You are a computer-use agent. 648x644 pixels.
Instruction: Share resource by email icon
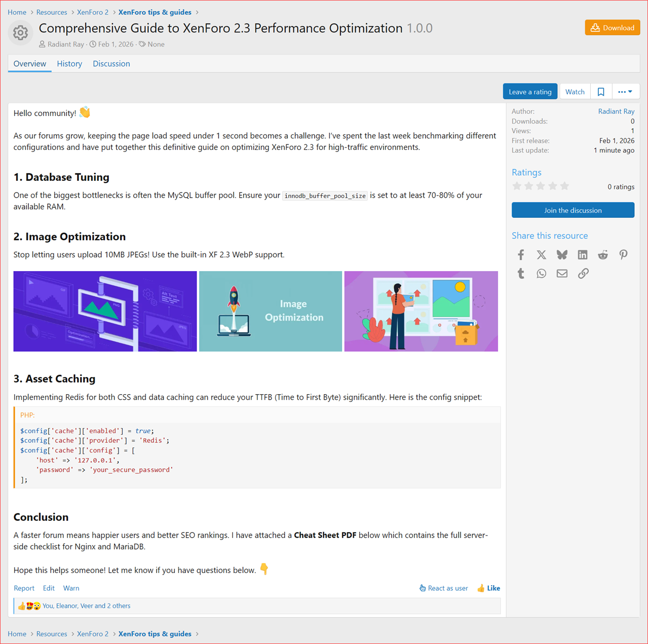point(562,274)
